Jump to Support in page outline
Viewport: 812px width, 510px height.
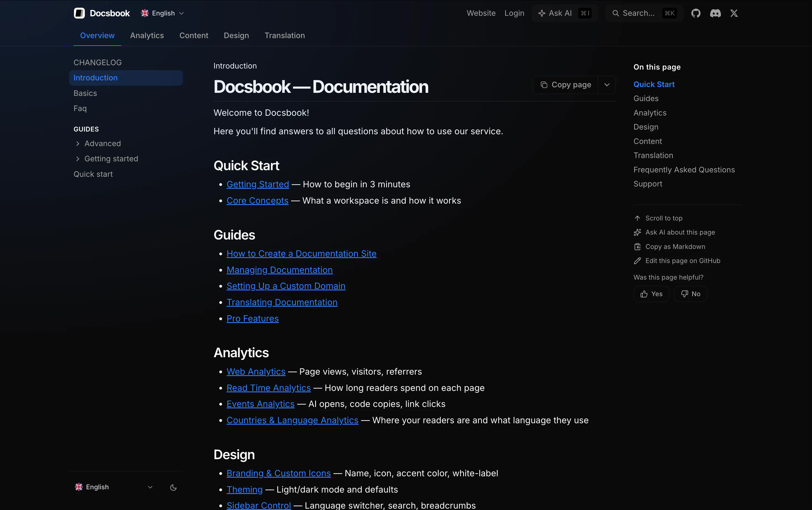coord(648,184)
